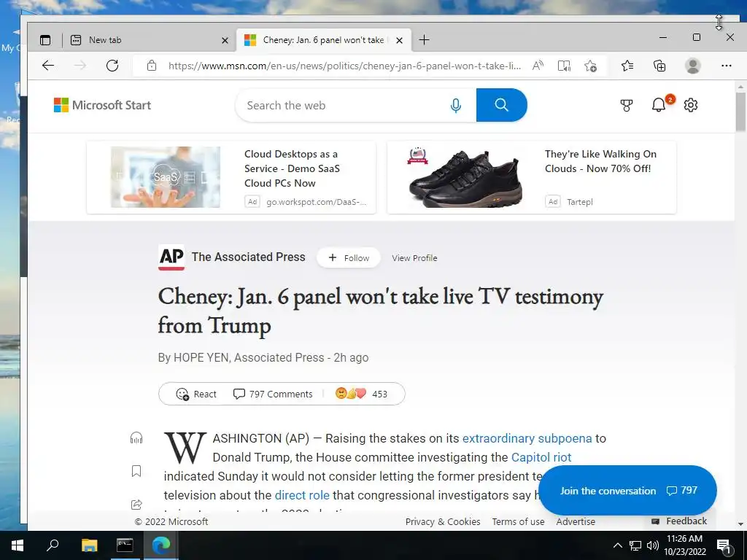Add this page to favorites star icon

590,66
